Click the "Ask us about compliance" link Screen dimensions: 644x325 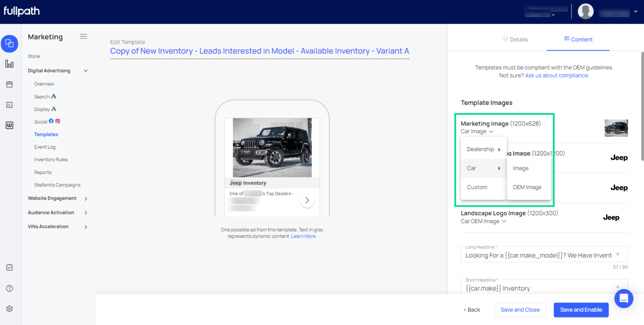point(556,75)
